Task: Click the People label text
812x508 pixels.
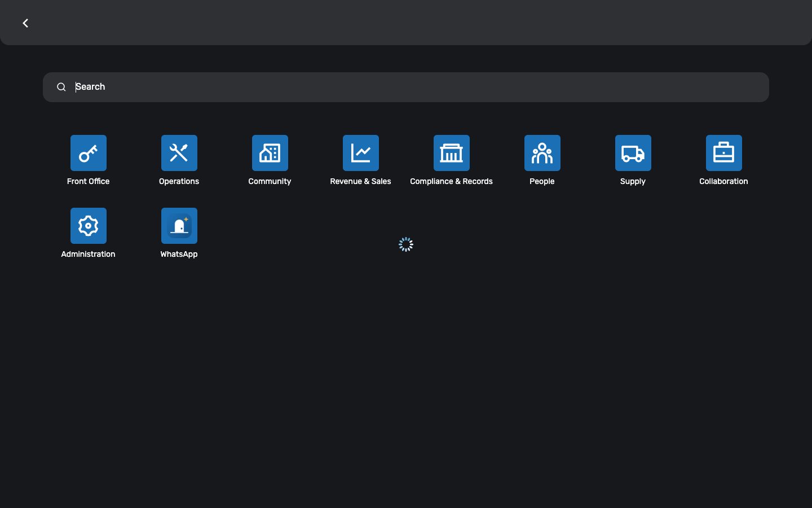Action: 542,181
